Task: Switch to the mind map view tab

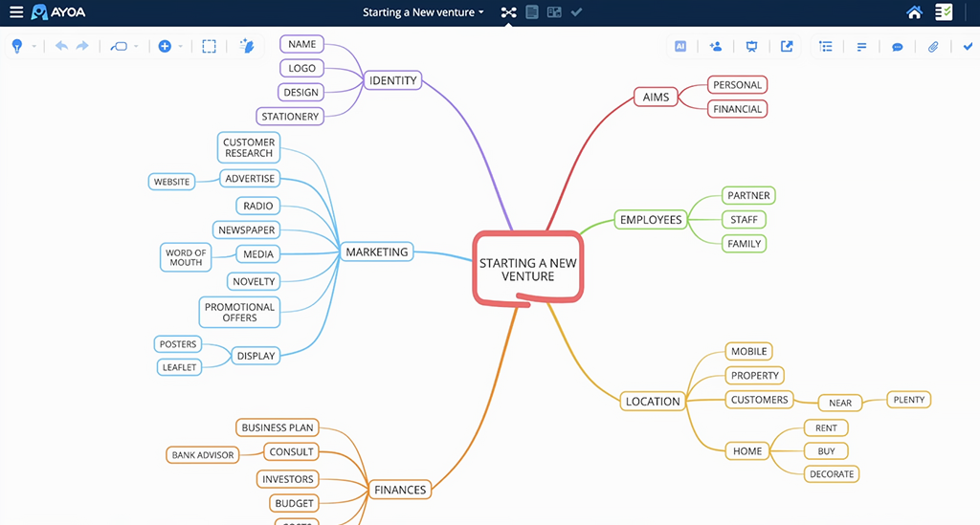Action: [x=508, y=12]
